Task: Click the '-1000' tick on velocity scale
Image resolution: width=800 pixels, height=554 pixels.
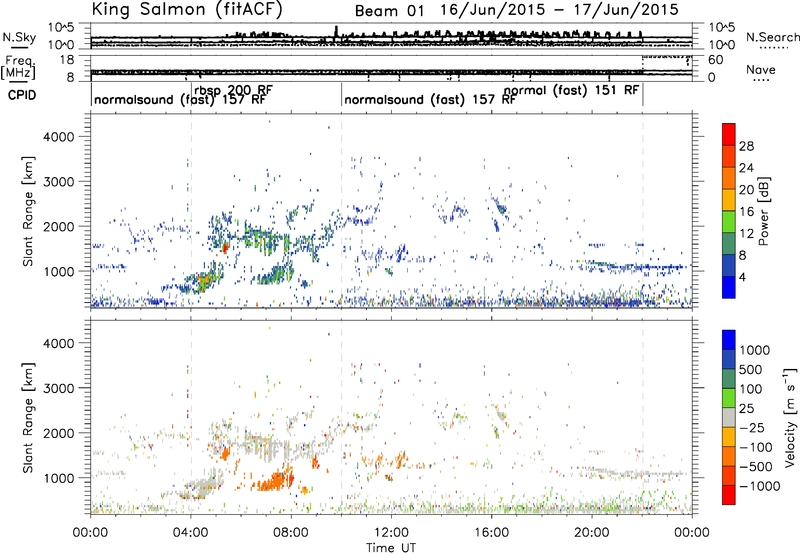Action: point(759,486)
